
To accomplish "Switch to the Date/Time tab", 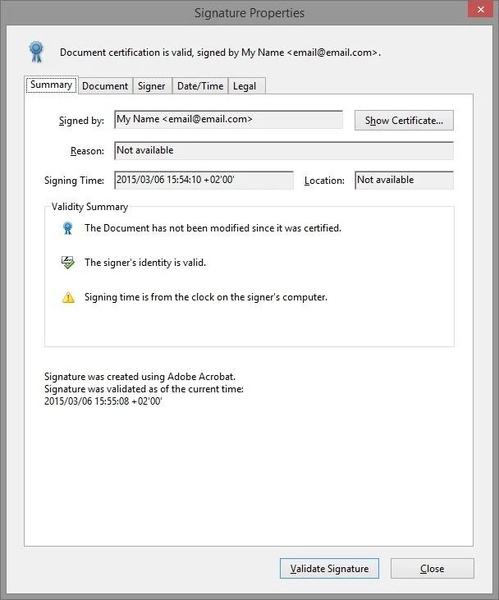I will pos(200,86).
